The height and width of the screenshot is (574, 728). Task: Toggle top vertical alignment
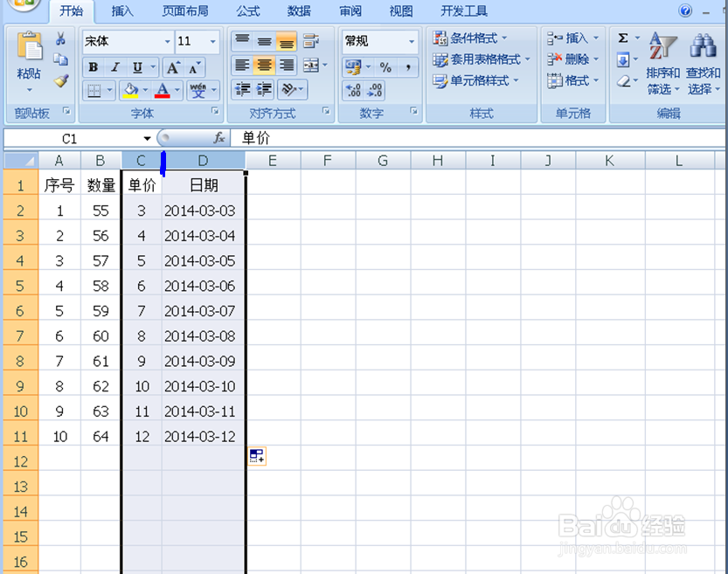point(242,41)
